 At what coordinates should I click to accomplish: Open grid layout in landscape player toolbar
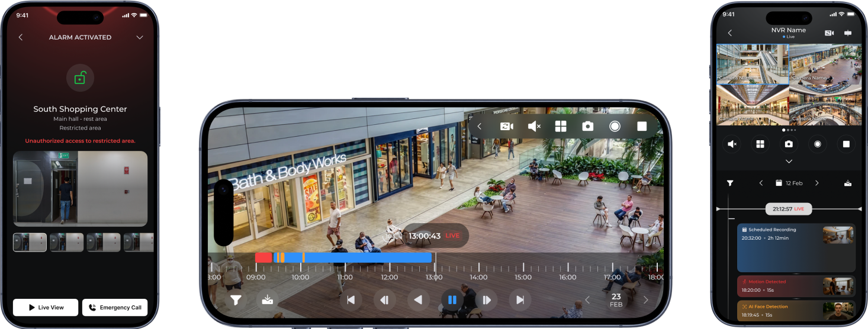click(x=560, y=126)
